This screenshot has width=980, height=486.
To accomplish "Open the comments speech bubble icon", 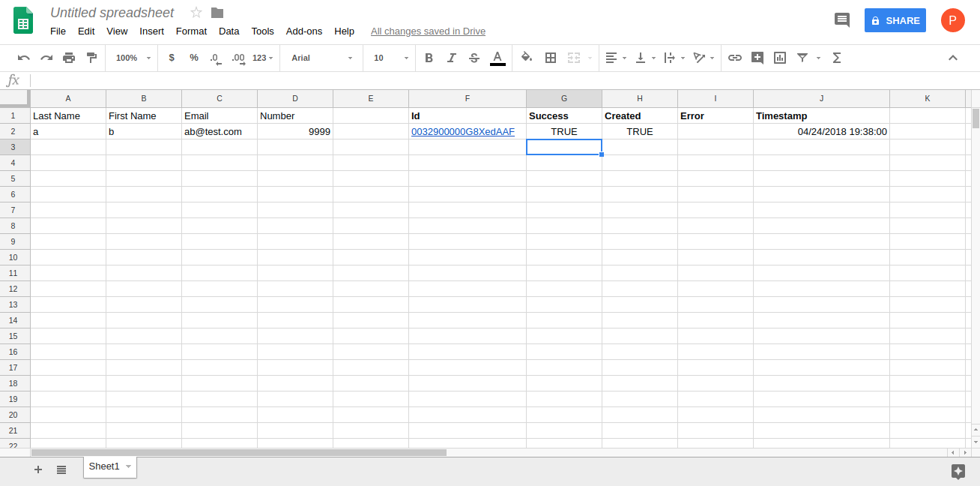I will coord(842,20).
